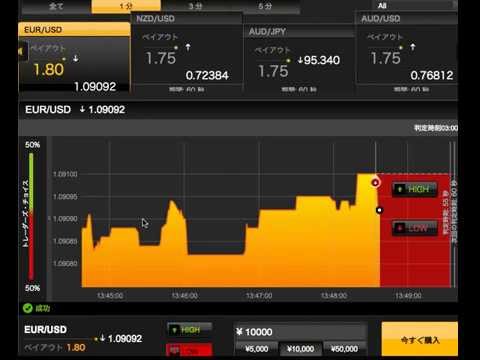The height and width of the screenshot is (360, 480).
Task: Select the NZD/USD asset card
Action: (187, 53)
